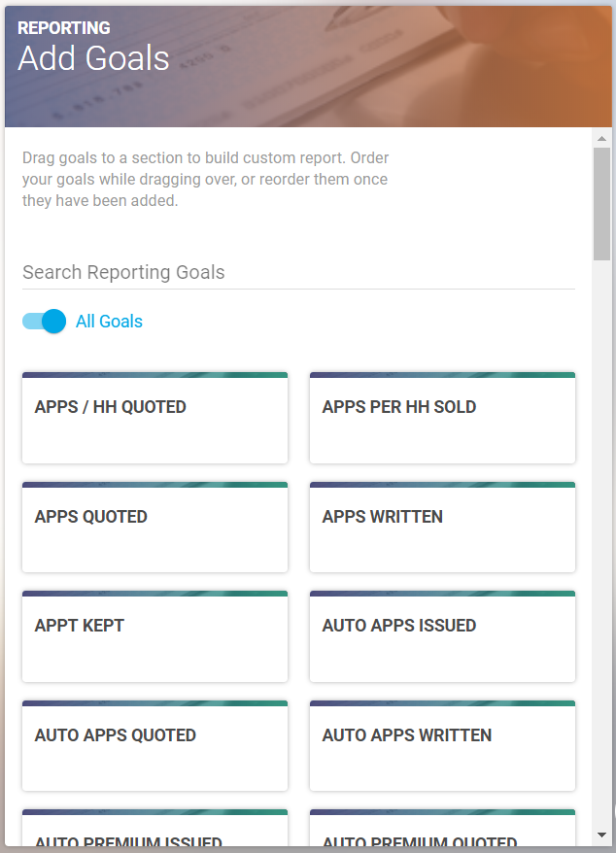Choose the APPS QUOTED goal card
This screenshot has height=853, width=616.
pos(155,528)
